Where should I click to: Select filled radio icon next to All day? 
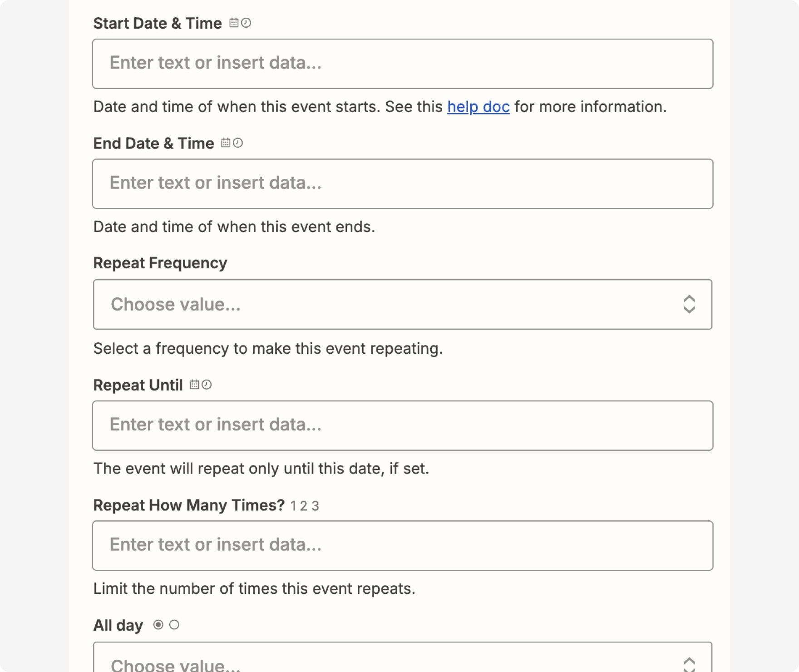coord(158,625)
